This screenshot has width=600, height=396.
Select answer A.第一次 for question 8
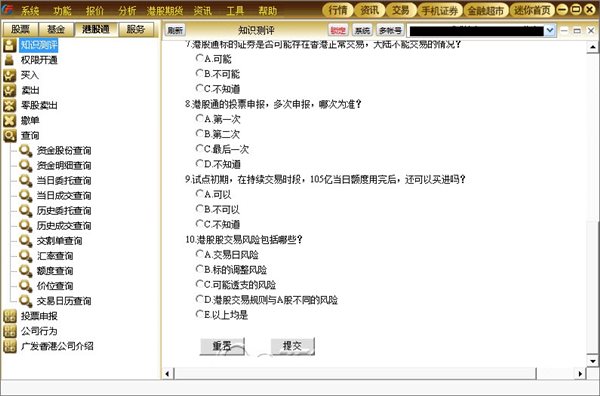coord(199,118)
